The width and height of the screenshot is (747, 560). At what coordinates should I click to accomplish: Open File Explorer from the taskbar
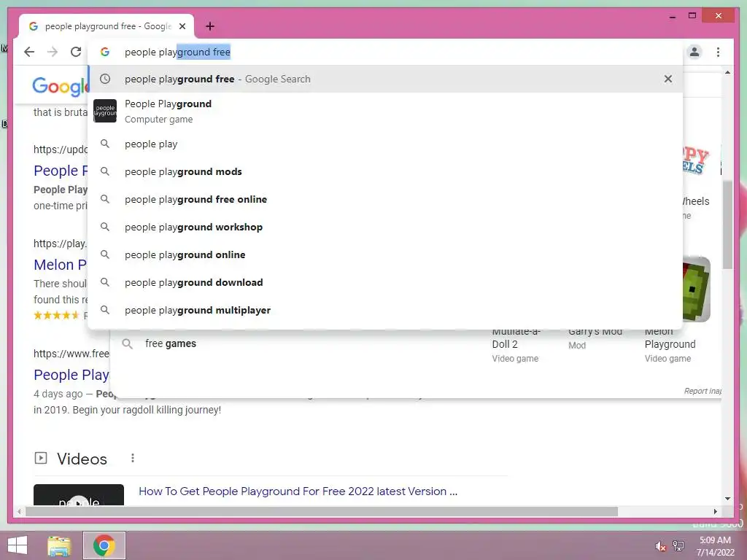click(59, 545)
